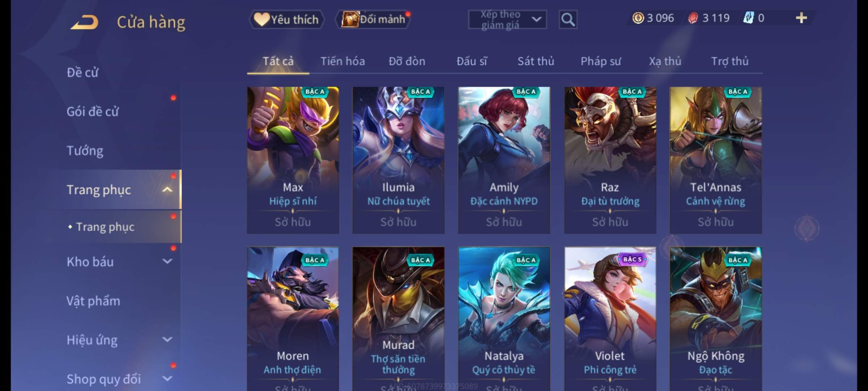Open the Xếp theo giảm giá dropdown
The height and width of the screenshot is (391, 868).
[507, 20]
